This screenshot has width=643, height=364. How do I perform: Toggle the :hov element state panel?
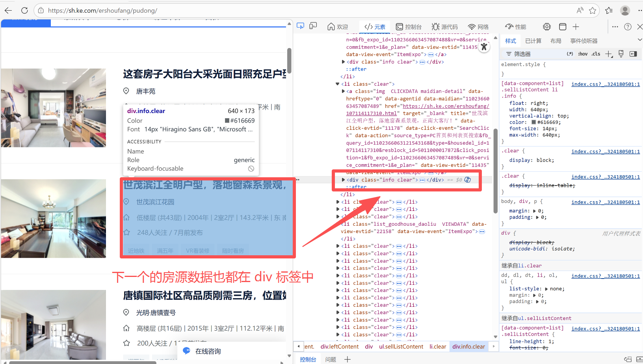583,54
